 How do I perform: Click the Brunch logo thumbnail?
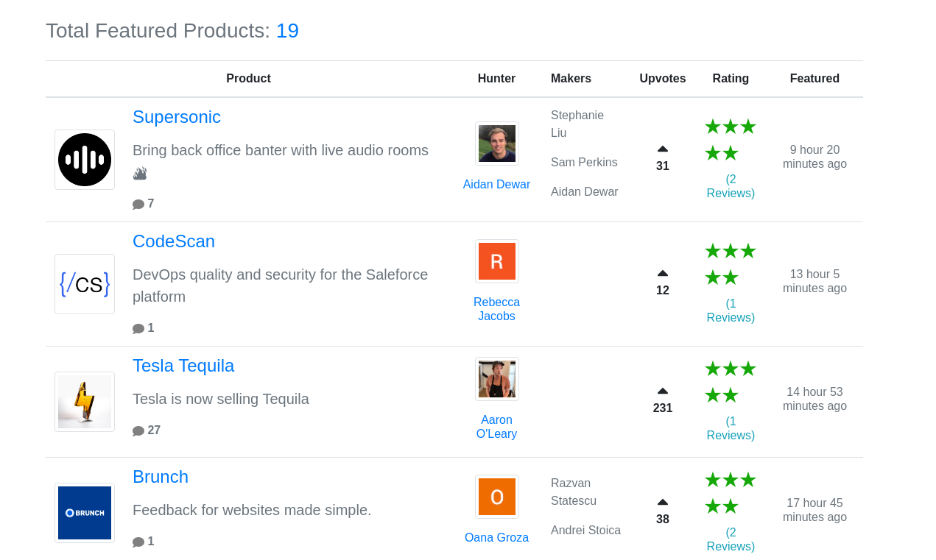click(x=84, y=512)
